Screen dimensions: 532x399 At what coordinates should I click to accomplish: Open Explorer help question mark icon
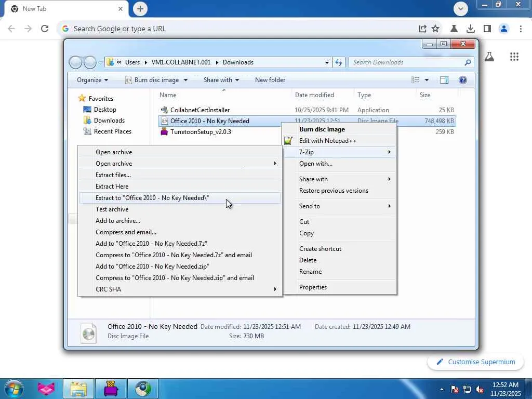(462, 80)
